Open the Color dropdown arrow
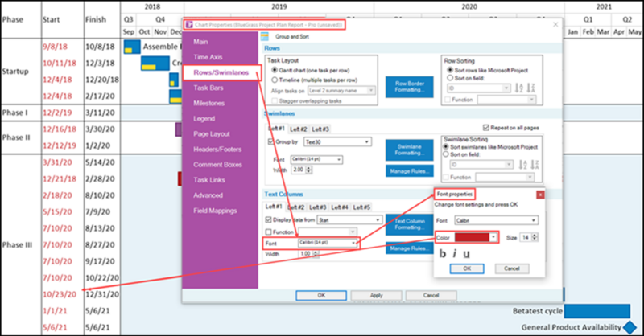The image size is (644, 336). tap(493, 238)
